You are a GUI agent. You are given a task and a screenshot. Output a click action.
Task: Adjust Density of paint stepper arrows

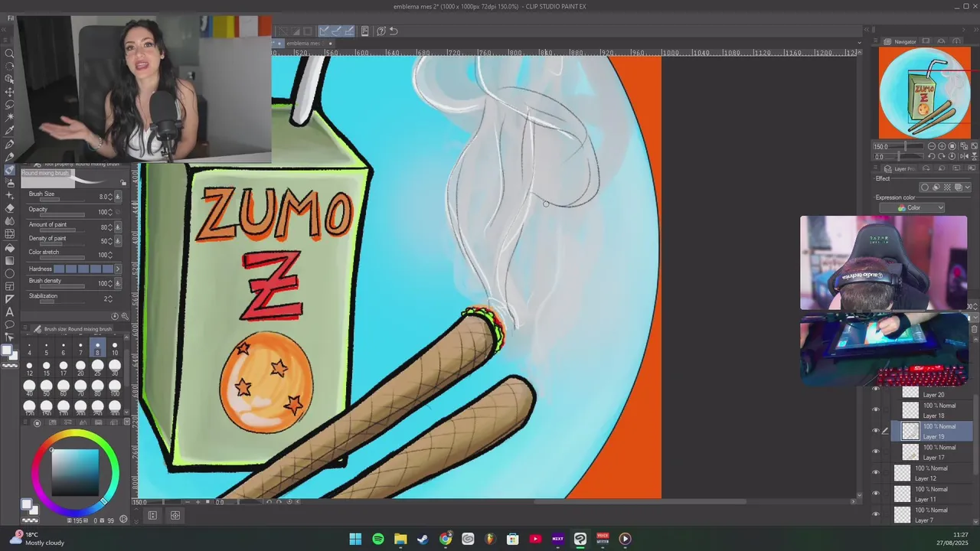click(110, 241)
